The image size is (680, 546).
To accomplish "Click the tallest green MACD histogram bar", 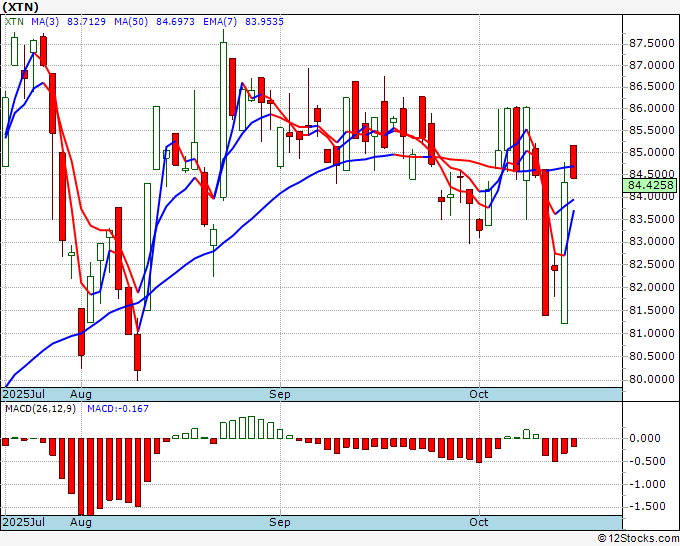I will pyautogui.click(x=252, y=428).
